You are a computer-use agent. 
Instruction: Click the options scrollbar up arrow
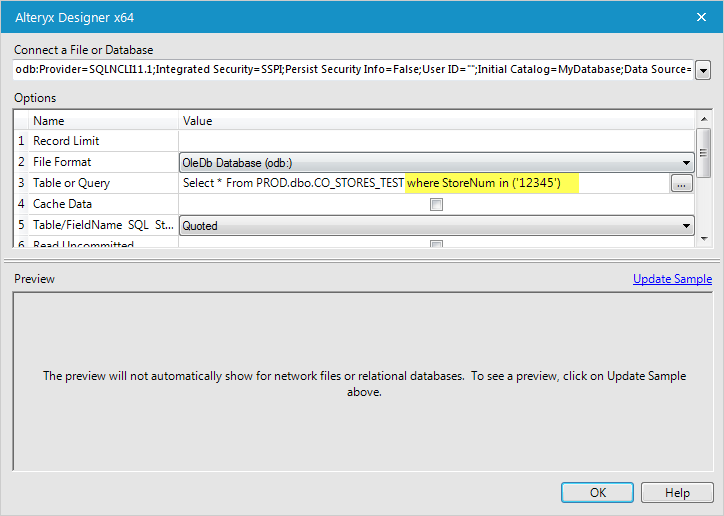[x=704, y=119]
